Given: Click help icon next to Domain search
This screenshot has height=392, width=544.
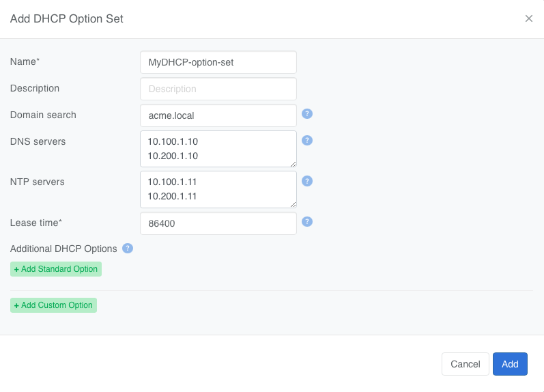Looking at the screenshot, I should [307, 114].
